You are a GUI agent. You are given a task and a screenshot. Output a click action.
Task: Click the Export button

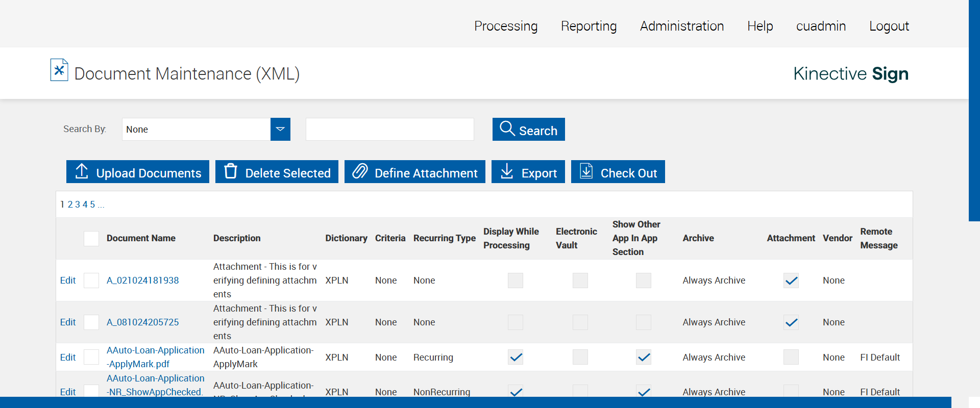(528, 171)
